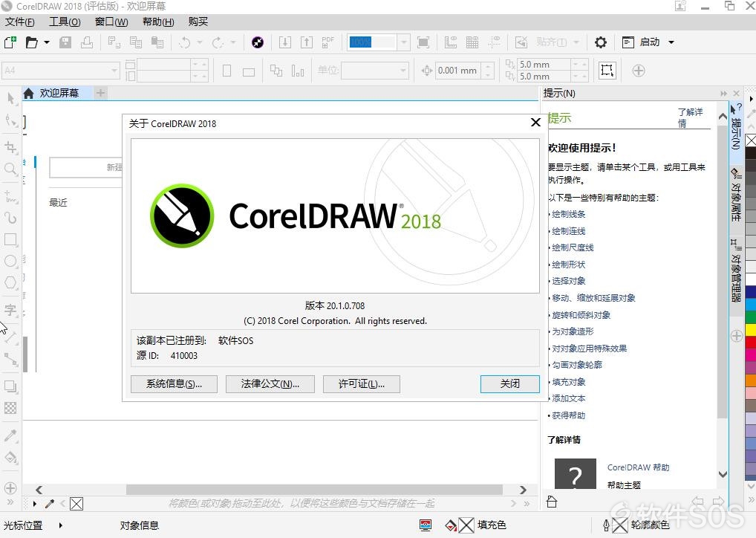Click the Open folder icon

pyautogui.click(x=32, y=42)
